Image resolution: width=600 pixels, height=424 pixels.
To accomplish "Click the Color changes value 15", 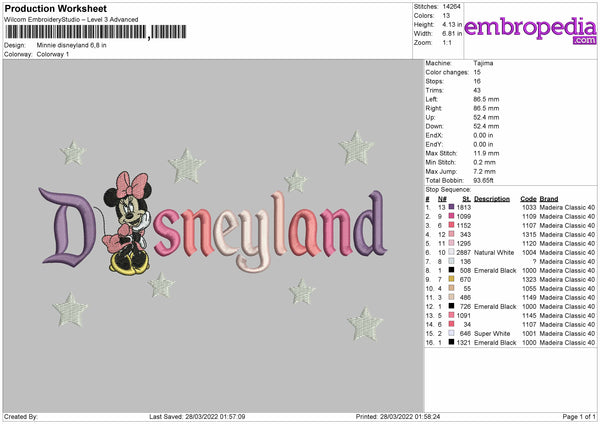I will pos(477,72).
